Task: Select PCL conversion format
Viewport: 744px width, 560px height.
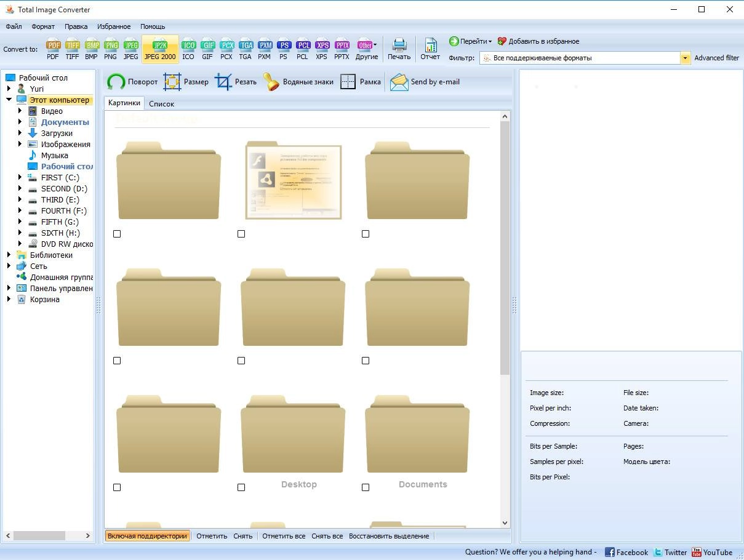Action: click(302, 49)
